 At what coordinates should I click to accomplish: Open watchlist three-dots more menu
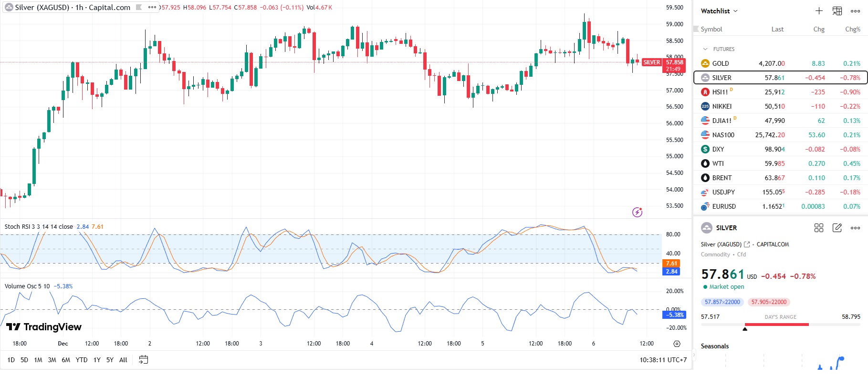pos(855,11)
